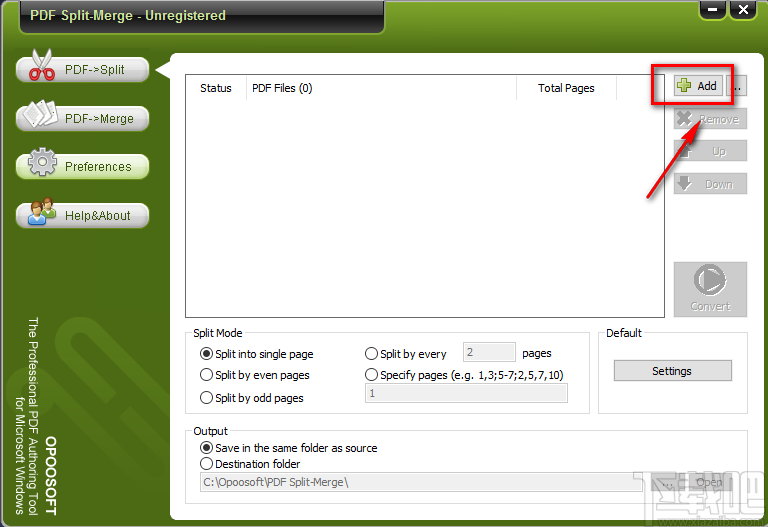
Task: Click the Convert button
Action: (x=710, y=289)
